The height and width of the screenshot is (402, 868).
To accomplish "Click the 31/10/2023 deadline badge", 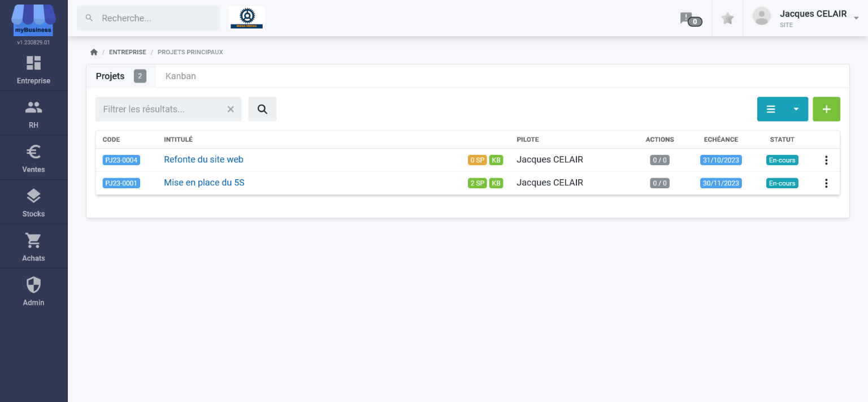I will click(x=721, y=160).
